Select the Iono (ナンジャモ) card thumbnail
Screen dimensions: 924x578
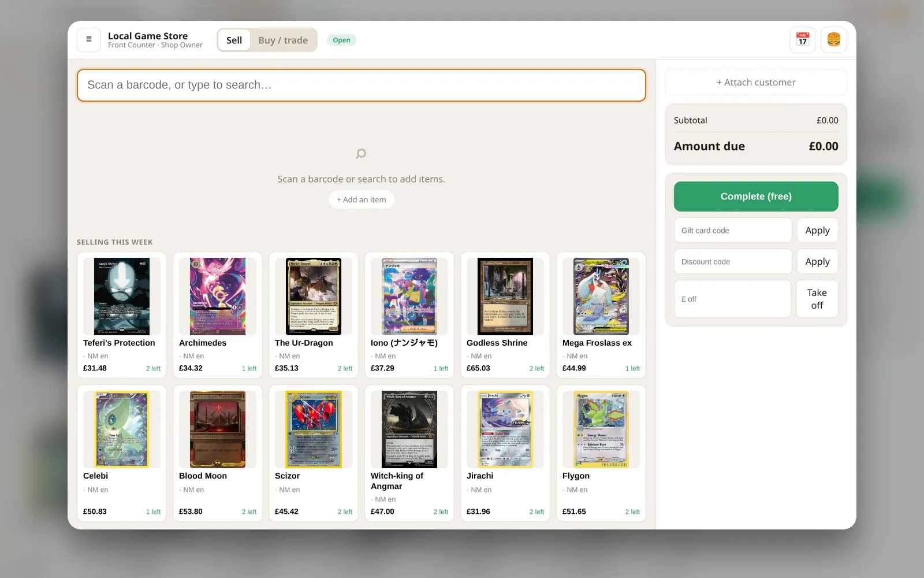click(409, 297)
